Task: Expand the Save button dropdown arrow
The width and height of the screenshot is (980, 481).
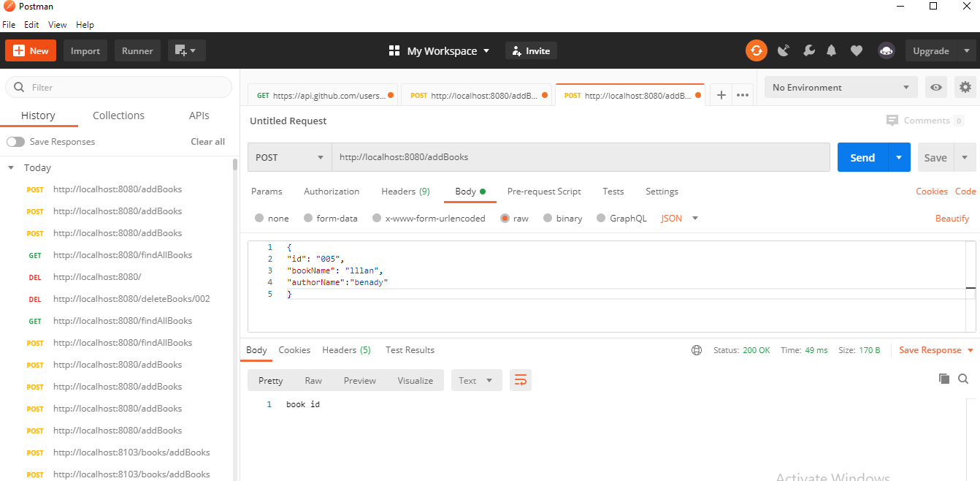Action: pyautogui.click(x=965, y=157)
